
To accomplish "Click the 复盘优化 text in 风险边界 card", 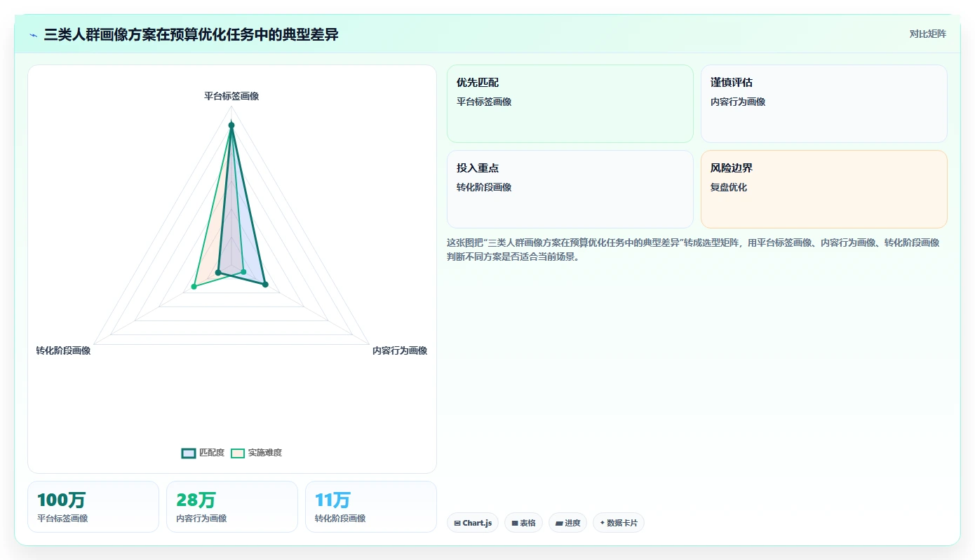I will [x=729, y=187].
